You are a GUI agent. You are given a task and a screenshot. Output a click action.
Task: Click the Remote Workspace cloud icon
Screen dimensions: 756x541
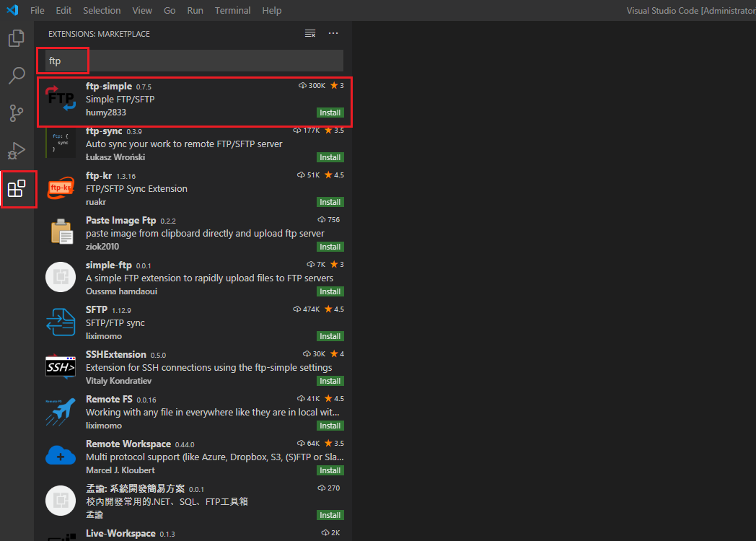[x=61, y=456]
